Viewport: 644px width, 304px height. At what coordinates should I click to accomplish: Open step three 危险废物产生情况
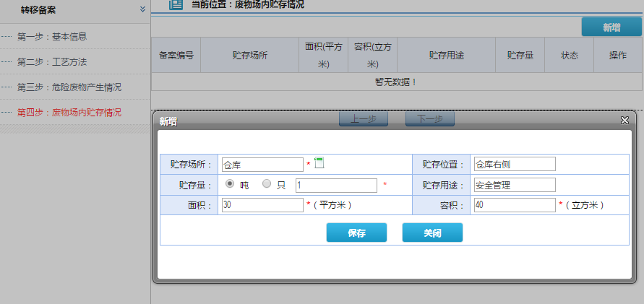69,87
